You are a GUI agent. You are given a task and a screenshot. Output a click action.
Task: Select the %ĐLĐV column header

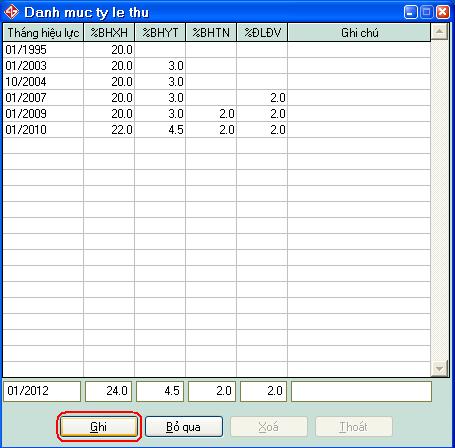[262, 33]
